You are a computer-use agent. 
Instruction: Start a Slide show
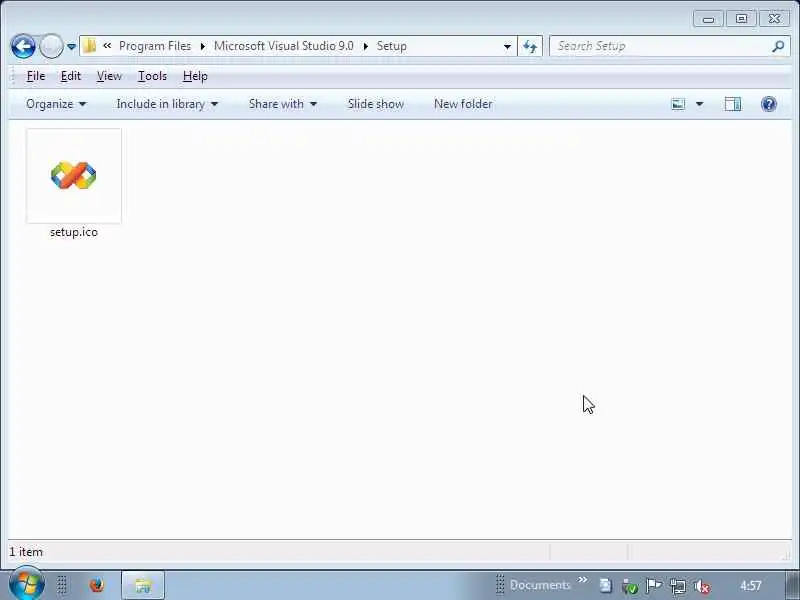pos(376,104)
